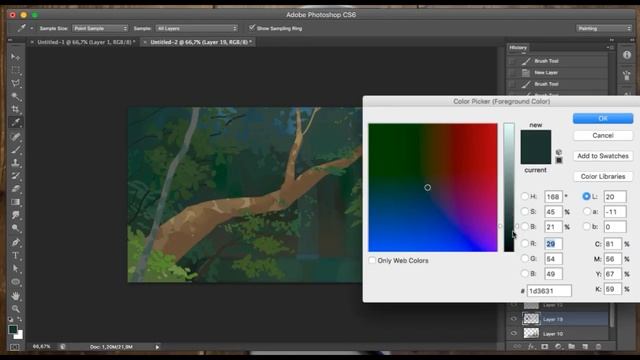This screenshot has height=360, width=640.
Task: Expand the status bar Doc info arrow
Action: pos(157,347)
